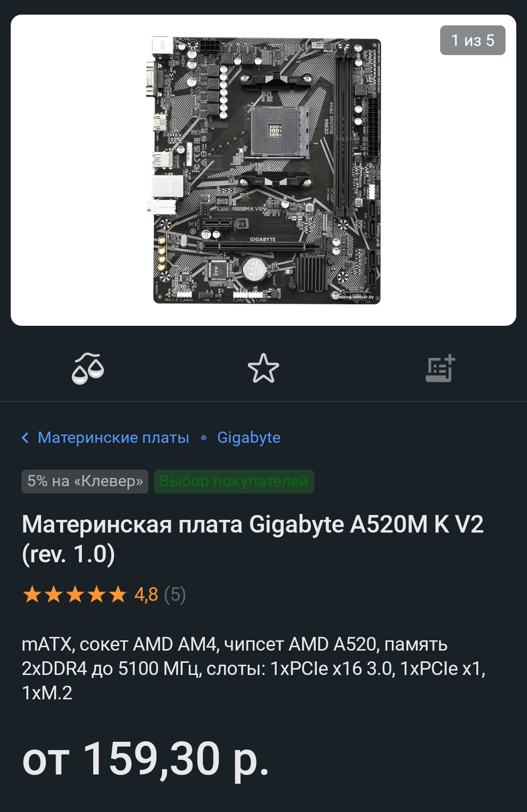Image resolution: width=527 pixels, height=812 pixels.
Task: Add product to list with plus icon
Action: (x=440, y=368)
